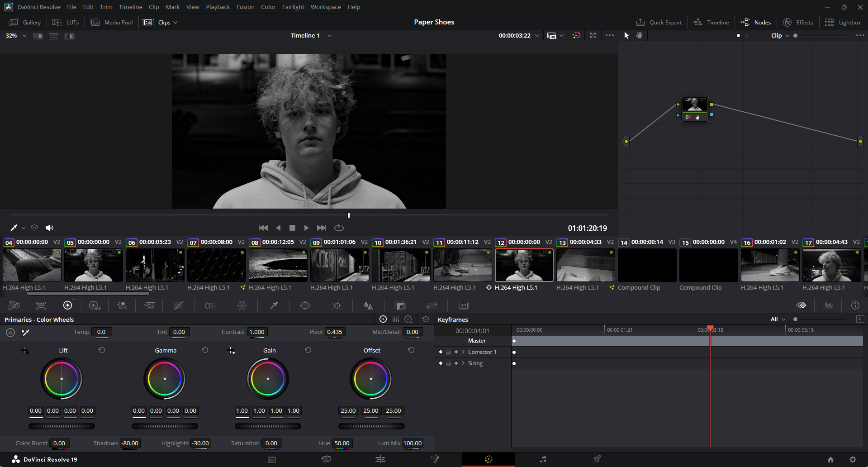Toggle Corrector 1 keyframe enable dot
The height and width of the screenshot is (467, 868).
click(441, 352)
